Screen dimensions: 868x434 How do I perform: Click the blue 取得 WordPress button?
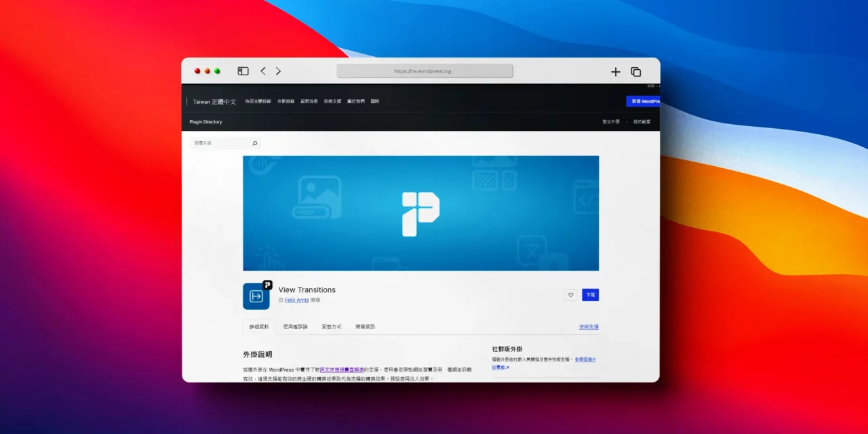[643, 101]
